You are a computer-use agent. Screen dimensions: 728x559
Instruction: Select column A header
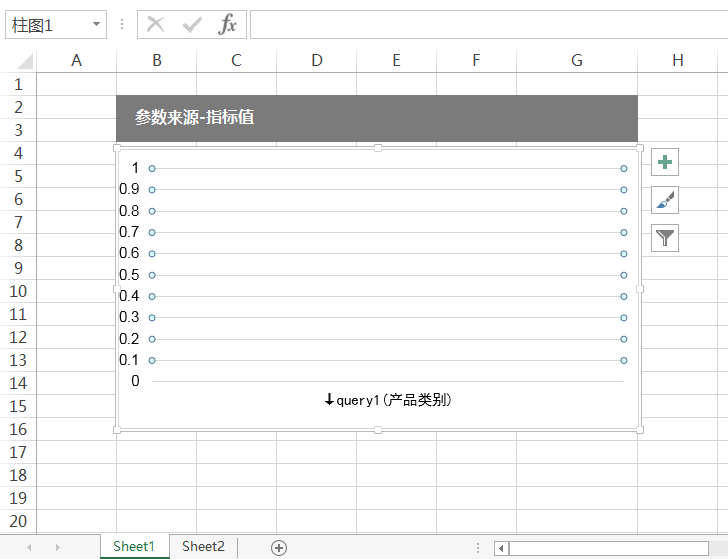[77, 60]
